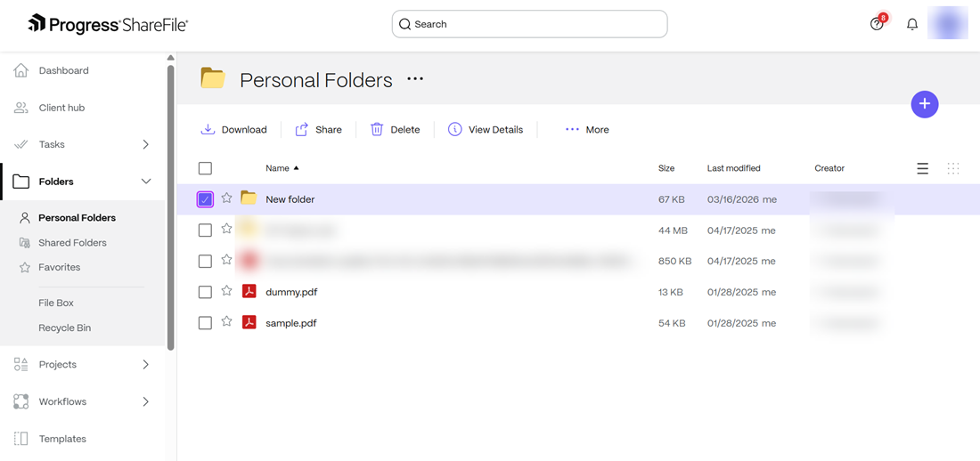Favorite New folder with its star
This screenshot has width=980, height=461.
click(226, 198)
